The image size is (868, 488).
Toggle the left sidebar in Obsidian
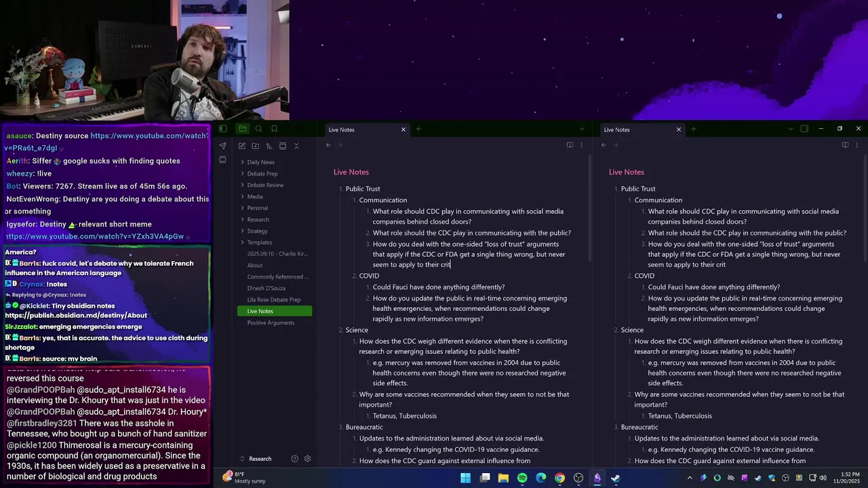(x=222, y=129)
